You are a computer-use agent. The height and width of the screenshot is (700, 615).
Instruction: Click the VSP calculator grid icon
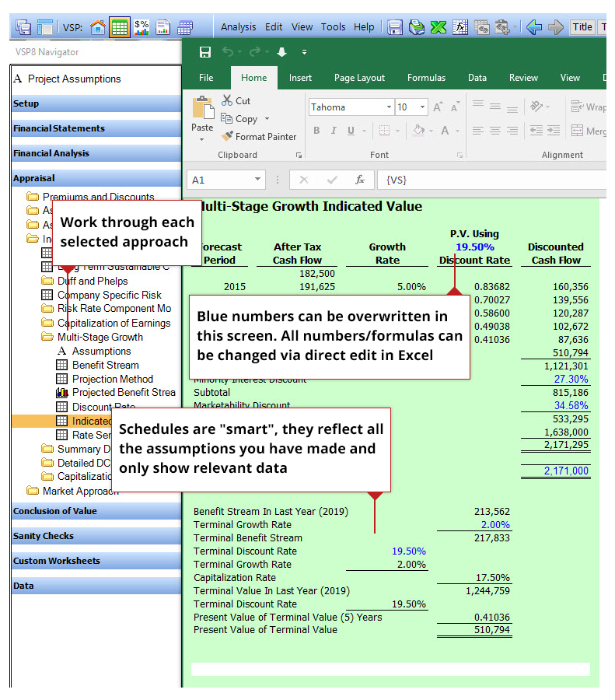(184, 28)
